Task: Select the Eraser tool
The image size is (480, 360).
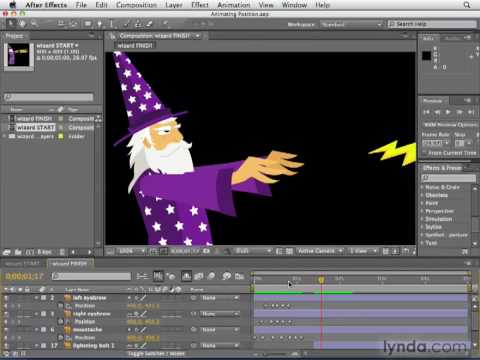Action: tap(149, 24)
